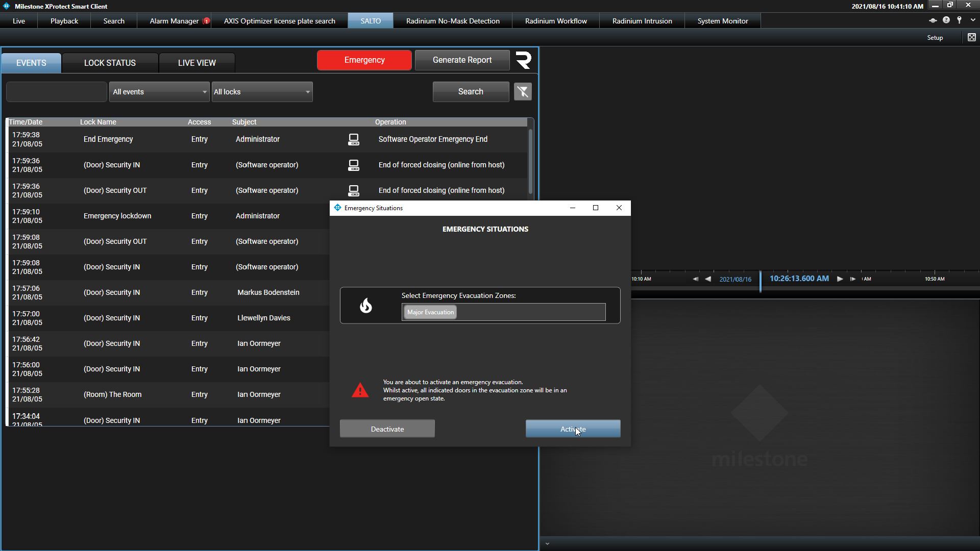
Task: Open the All locks dropdown
Action: pos(262,92)
